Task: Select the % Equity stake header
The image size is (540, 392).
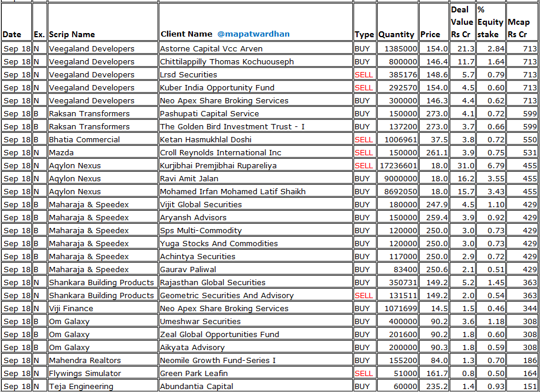Action: point(490,22)
